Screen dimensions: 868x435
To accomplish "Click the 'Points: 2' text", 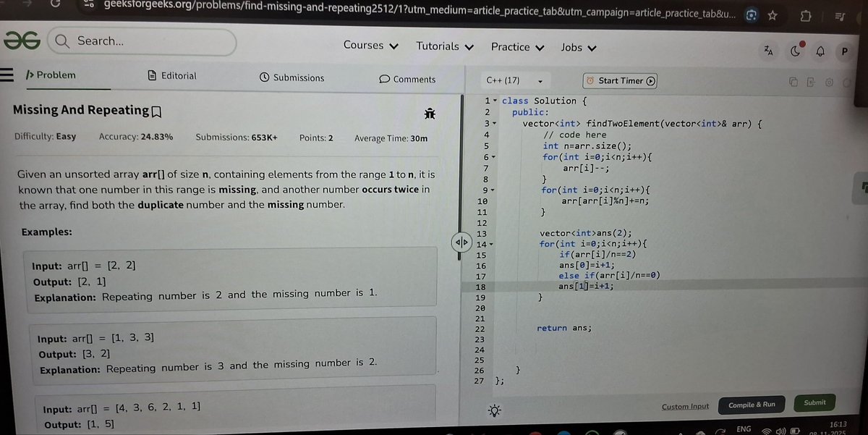I will [316, 138].
